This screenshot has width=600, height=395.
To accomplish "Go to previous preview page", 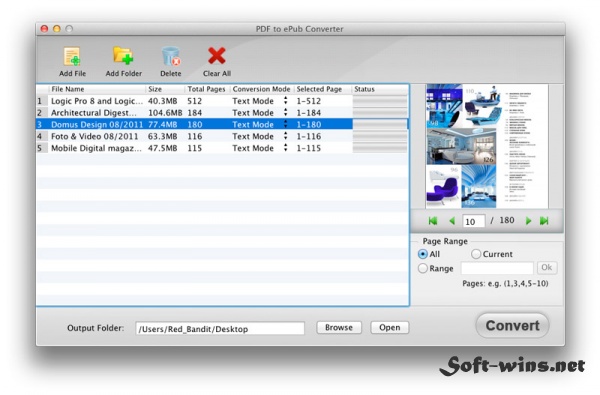I will 452,221.
